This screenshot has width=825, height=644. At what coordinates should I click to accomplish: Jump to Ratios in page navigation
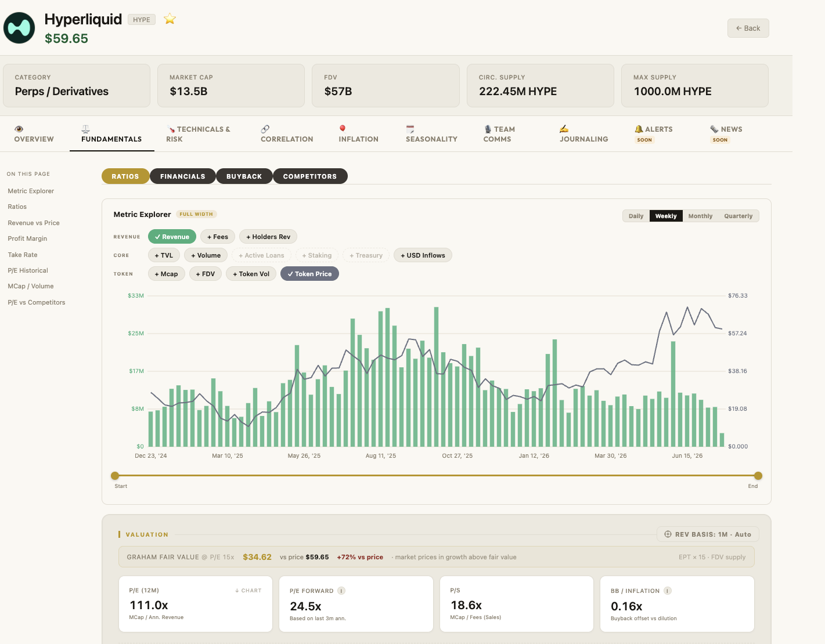click(x=17, y=207)
